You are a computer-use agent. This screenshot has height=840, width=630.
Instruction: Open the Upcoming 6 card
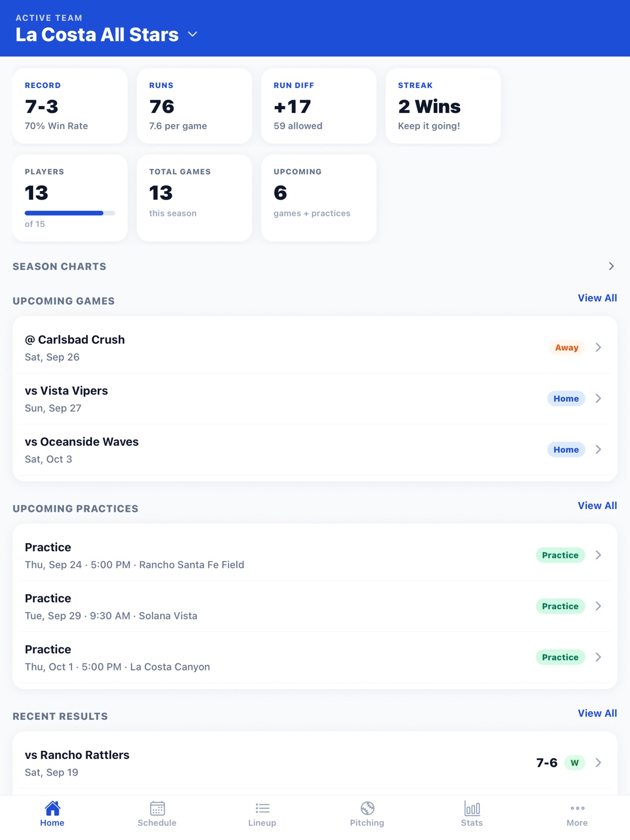[x=319, y=198]
